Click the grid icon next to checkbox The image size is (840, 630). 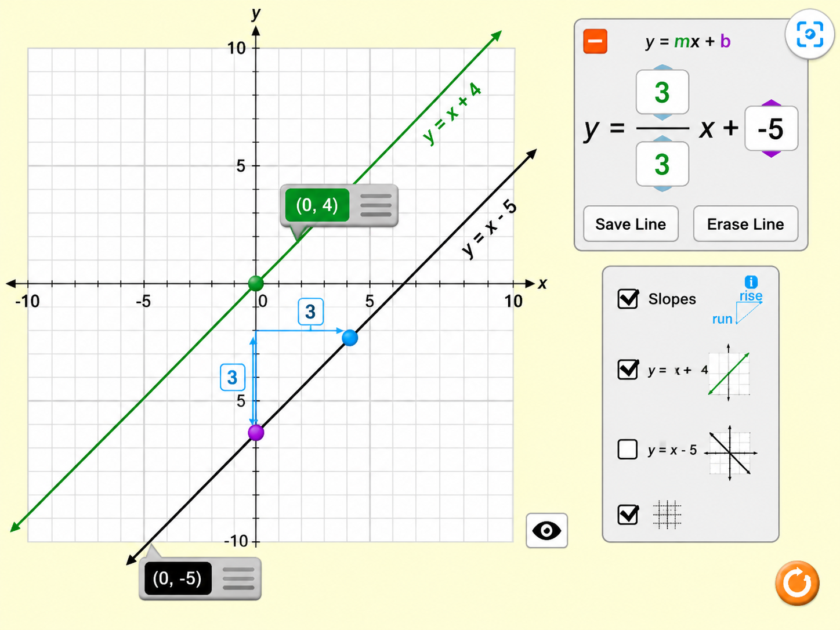tap(667, 515)
